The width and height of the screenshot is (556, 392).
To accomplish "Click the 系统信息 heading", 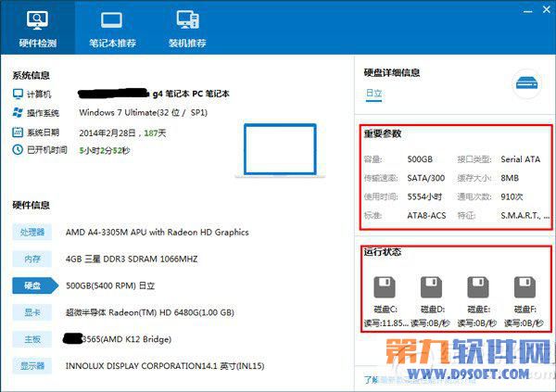I will (x=31, y=75).
